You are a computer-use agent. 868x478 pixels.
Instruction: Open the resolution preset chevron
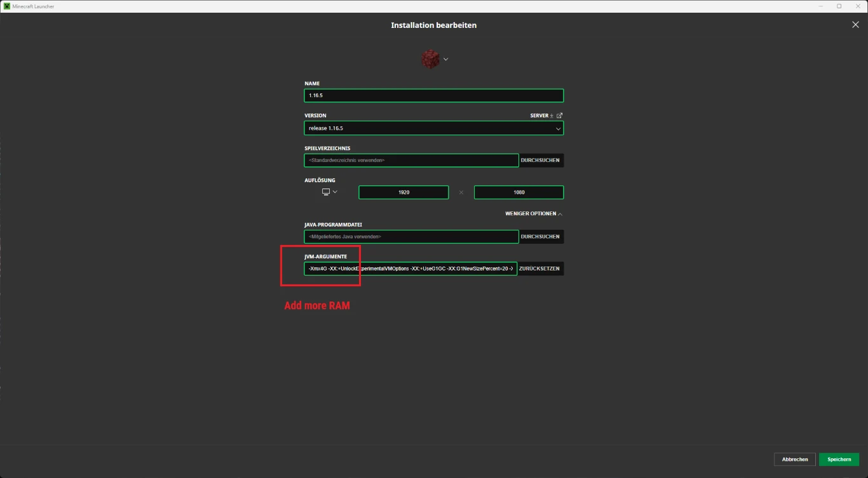(335, 191)
